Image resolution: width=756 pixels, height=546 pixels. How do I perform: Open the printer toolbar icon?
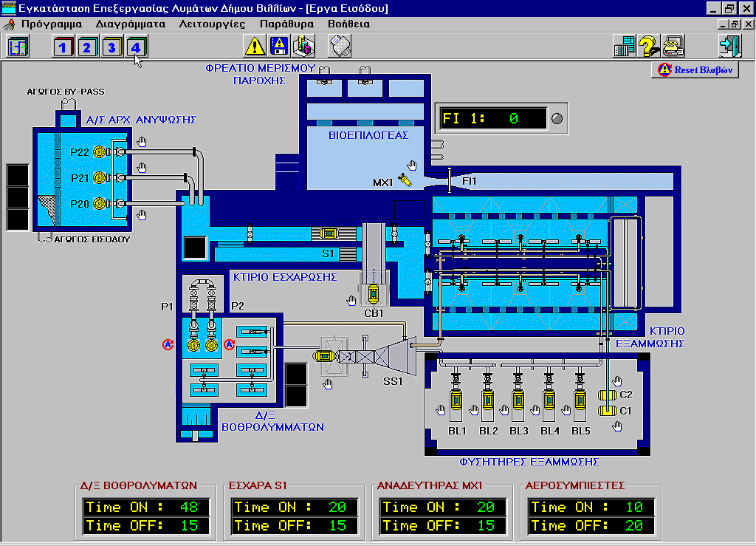tap(673, 47)
